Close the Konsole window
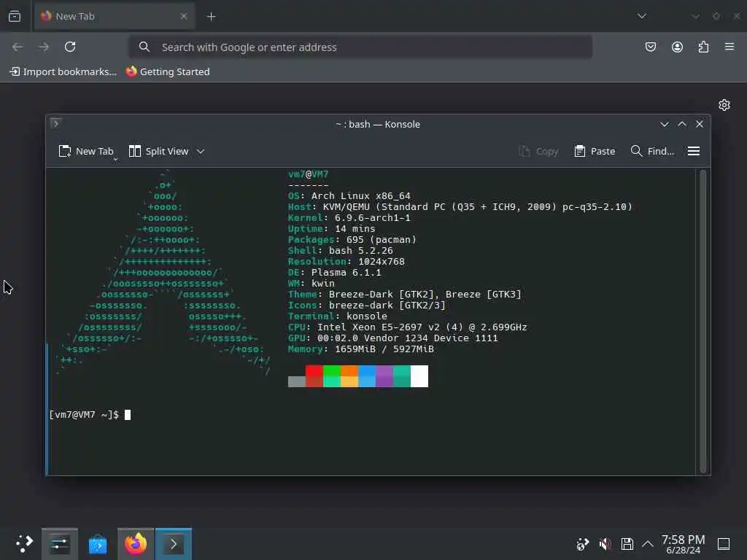The width and height of the screenshot is (747, 560). [x=700, y=124]
